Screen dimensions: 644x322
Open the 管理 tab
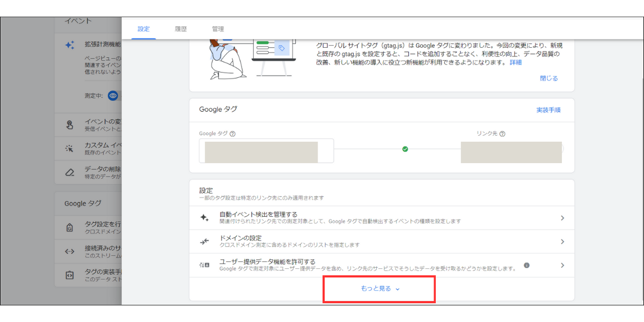coord(218,29)
